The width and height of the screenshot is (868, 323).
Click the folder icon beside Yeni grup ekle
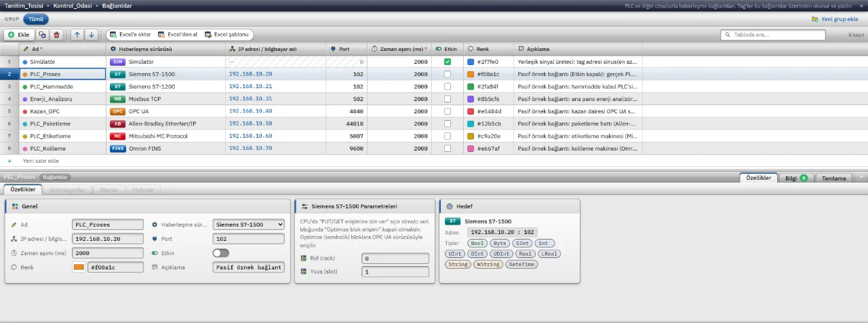pyautogui.click(x=814, y=19)
